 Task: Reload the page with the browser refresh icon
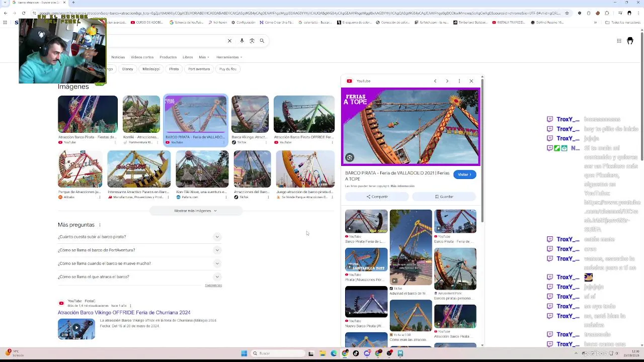[x=24, y=13]
